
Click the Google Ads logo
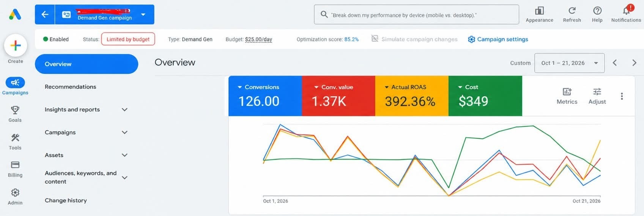15,14
